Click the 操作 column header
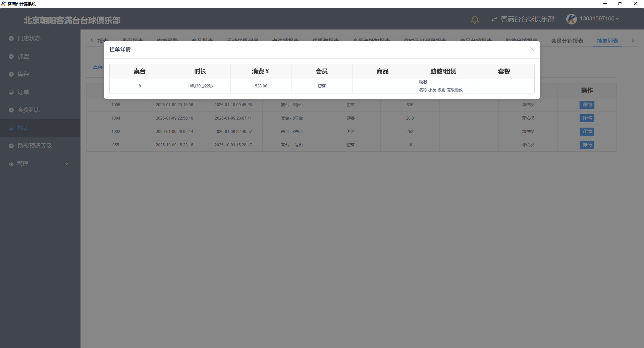The width and height of the screenshot is (644, 348). point(587,90)
